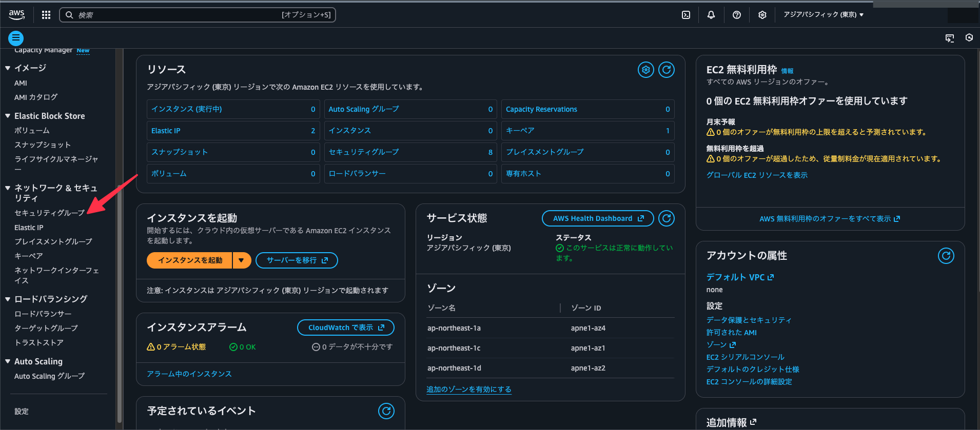Open ボリューム in the sidebar

[x=32, y=131]
